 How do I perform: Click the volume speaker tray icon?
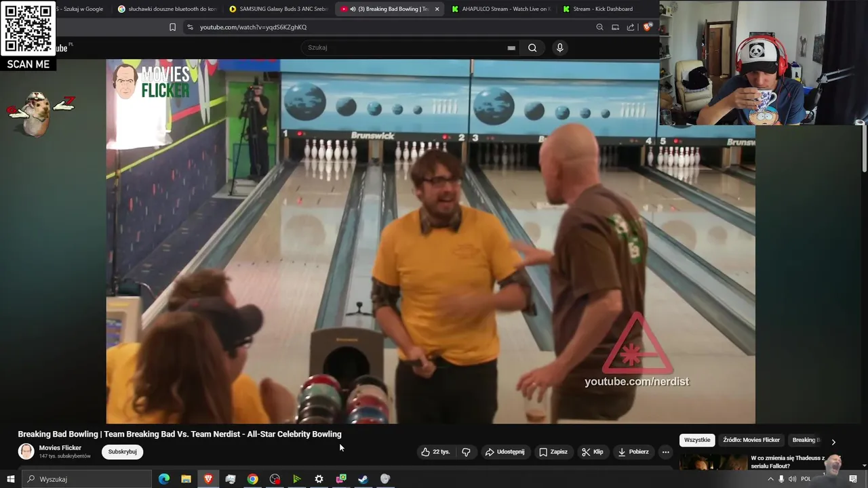[792, 479]
